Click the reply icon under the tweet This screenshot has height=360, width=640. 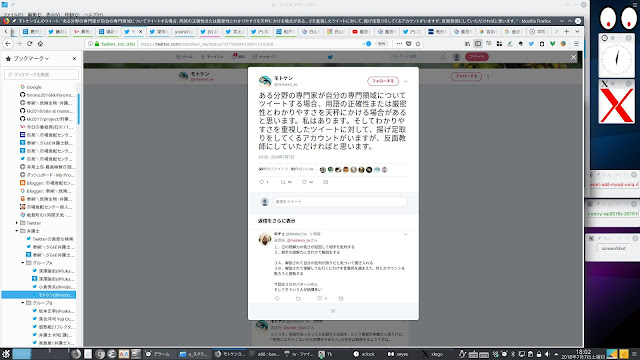(x=262, y=182)
